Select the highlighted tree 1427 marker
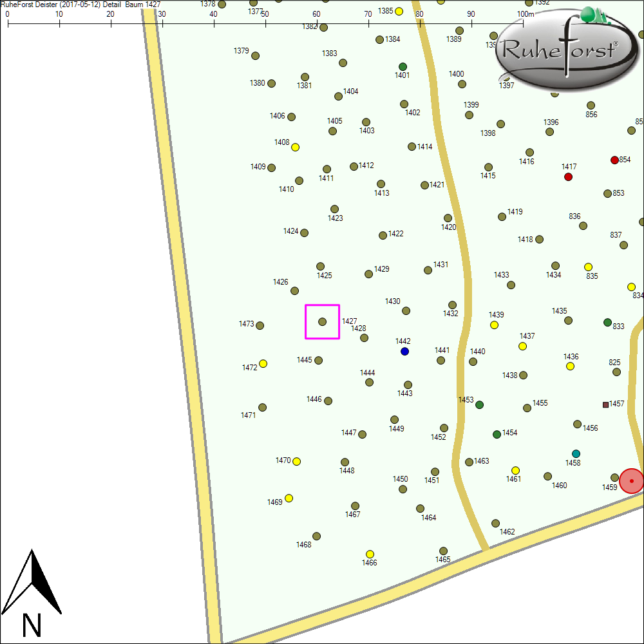Screen dimensions: 644x644 click(x=323, y=321)
